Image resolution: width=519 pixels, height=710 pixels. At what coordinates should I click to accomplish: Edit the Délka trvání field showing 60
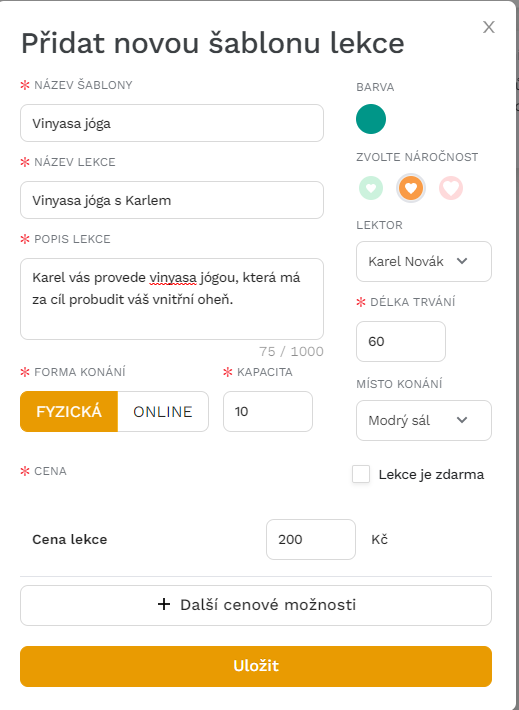tap(401, 341)
